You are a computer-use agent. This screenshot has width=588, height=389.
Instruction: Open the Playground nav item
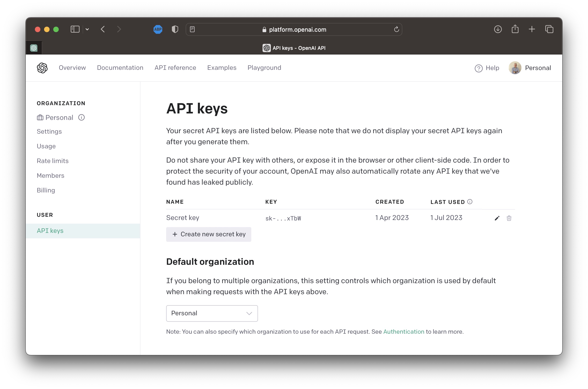(x=264, y=68)
